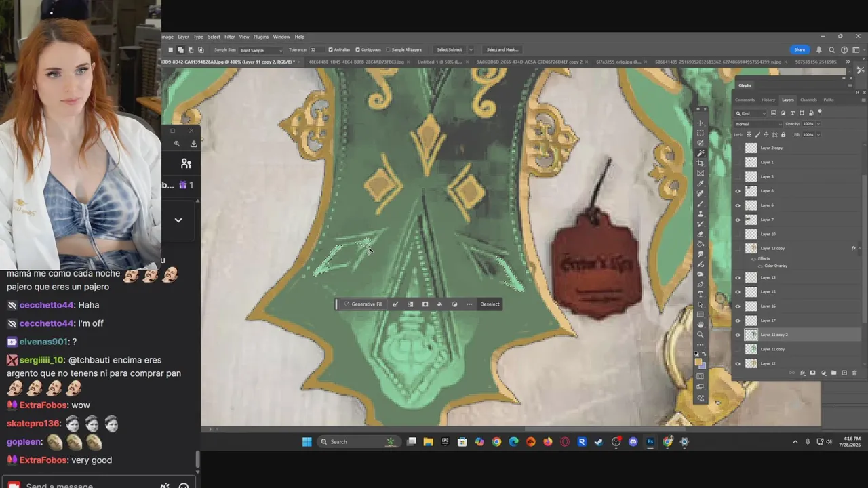868x488 pixels.
Task: Toggle the Contiguous checkbox
Action: click(358, 49)
